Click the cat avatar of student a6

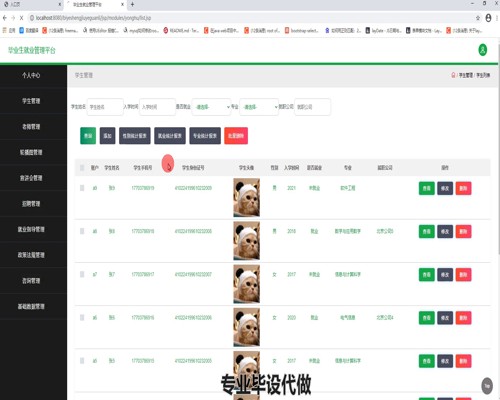(246, 327)
